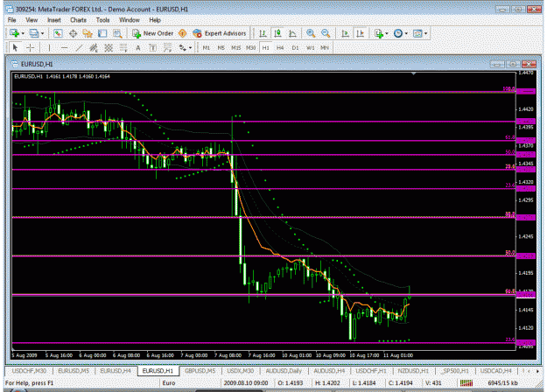547x392 pixels.
Task: Click the Arrows objects icon
Action: click(x=182, y=48)
